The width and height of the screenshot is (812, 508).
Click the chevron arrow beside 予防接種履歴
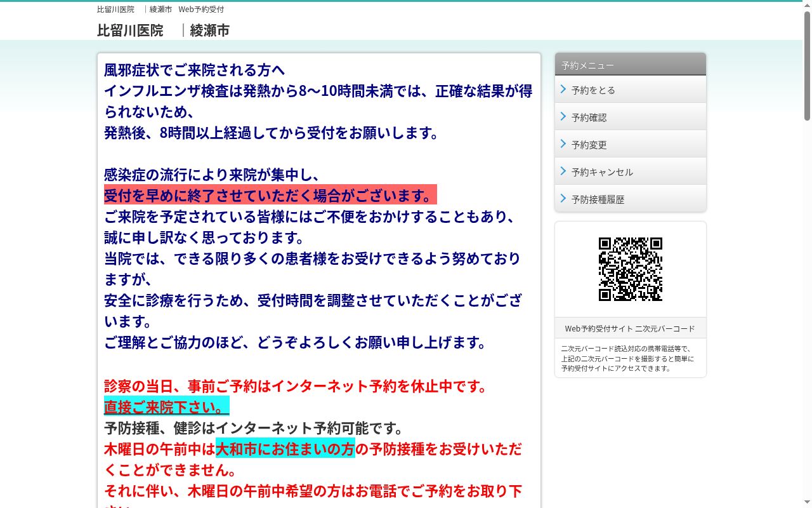click(563, 199)
